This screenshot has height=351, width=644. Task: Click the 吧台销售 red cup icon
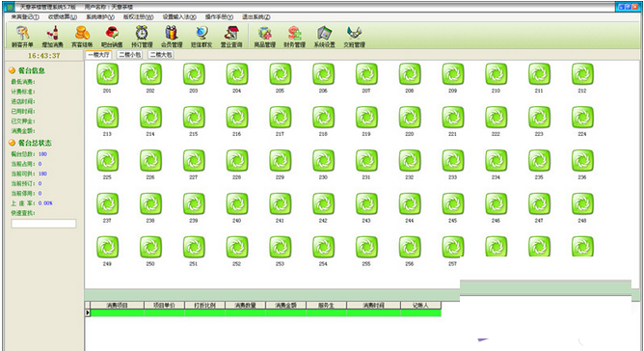tap(112, 37)
